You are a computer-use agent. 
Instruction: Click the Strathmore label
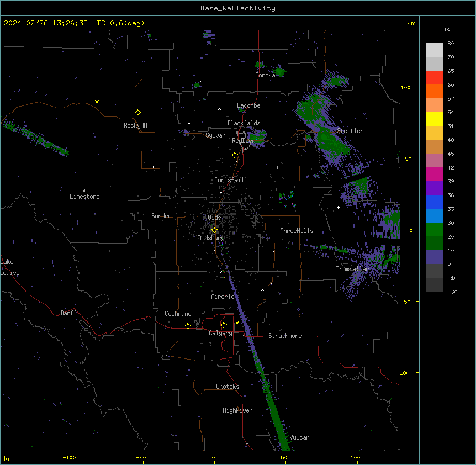coord(285,336)
